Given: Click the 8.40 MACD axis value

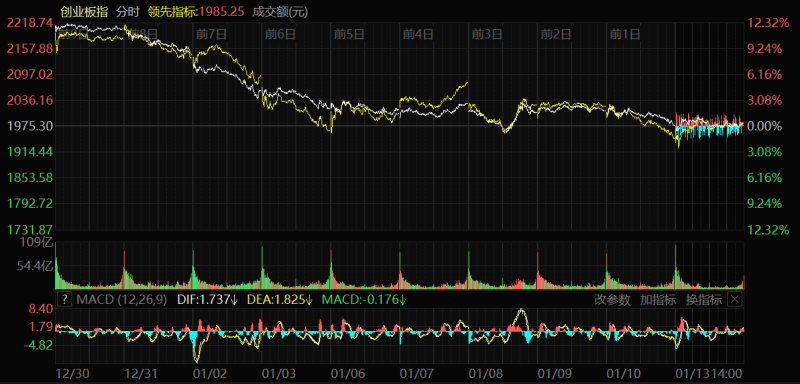Looking at the screenshot, I should coord(41,309).
